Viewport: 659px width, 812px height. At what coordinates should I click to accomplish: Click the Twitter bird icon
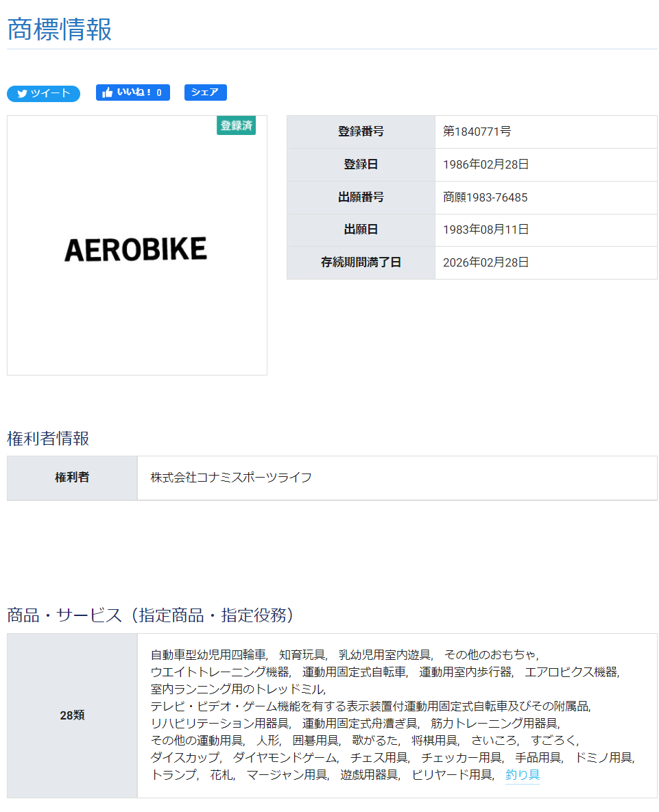click(22, 94)
